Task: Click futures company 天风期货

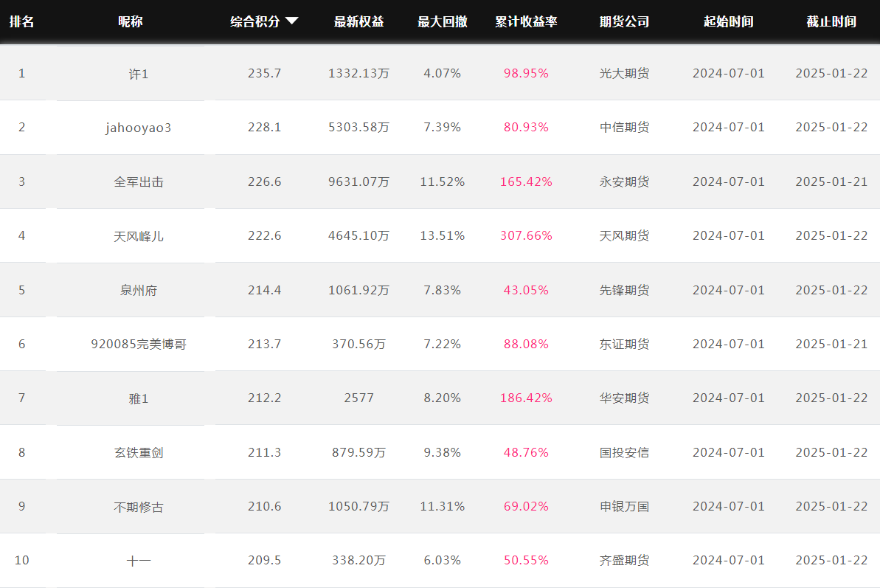Action: pos(624,235)
